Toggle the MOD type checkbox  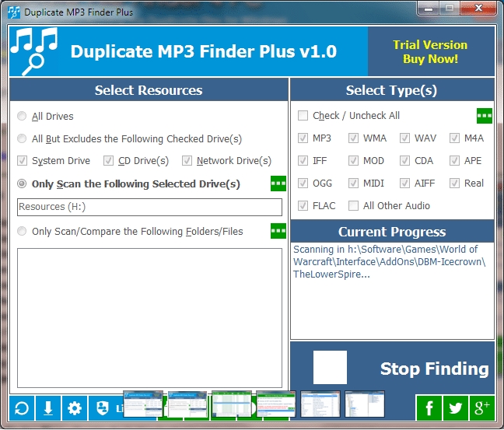[354, 160]
